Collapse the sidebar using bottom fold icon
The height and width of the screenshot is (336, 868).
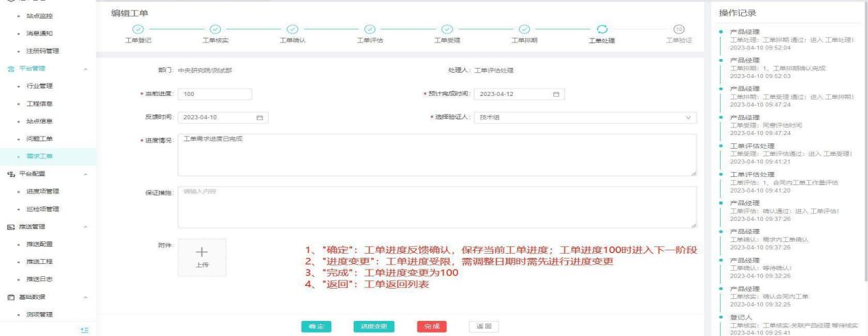click(84, 331)
